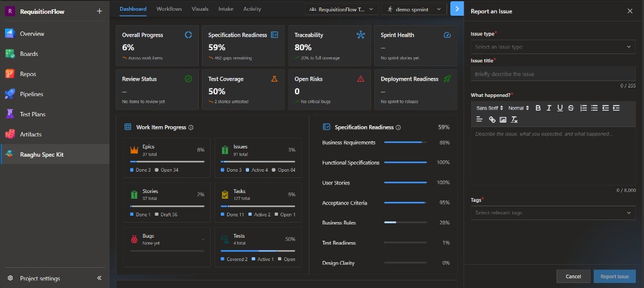Image resolution: width=644 pixels, height=288 pixels.
Task: Click the blue arrow collapse panel button
Action: 457,9
